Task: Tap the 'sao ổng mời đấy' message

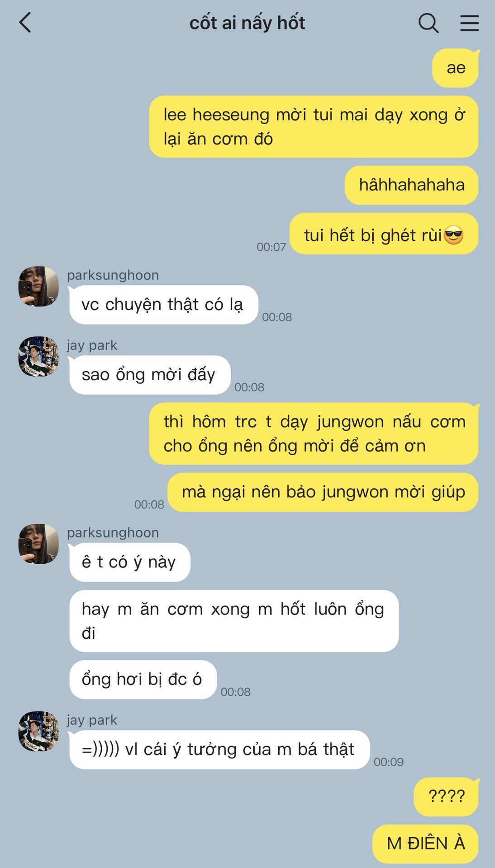Action: pyautogui.click(x=150, y=375)
